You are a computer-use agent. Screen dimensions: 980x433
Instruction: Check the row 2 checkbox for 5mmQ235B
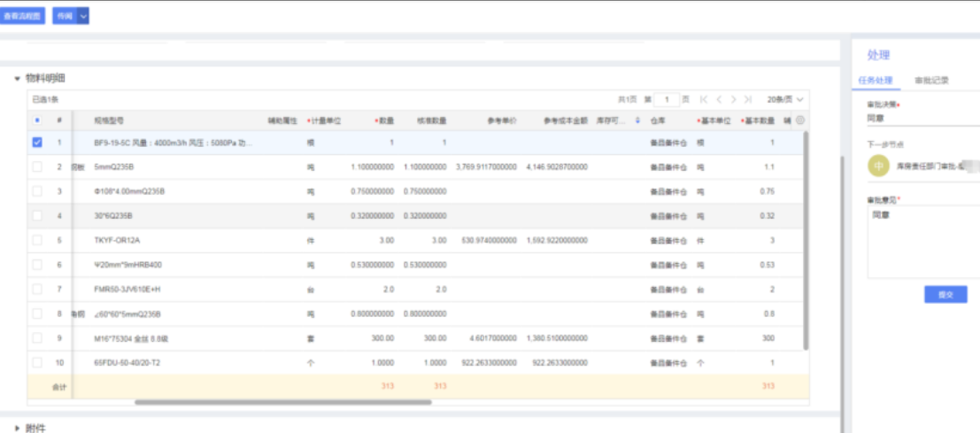pyautogui.click(x=37, y=166)
